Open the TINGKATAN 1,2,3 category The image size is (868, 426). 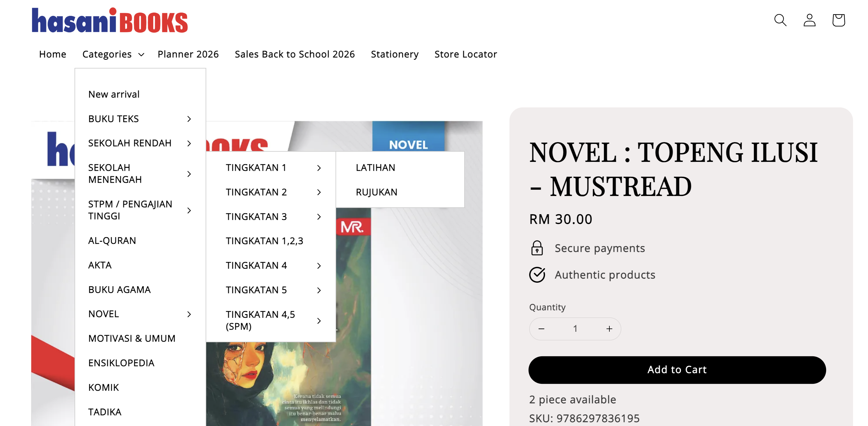tap(264, 241)
